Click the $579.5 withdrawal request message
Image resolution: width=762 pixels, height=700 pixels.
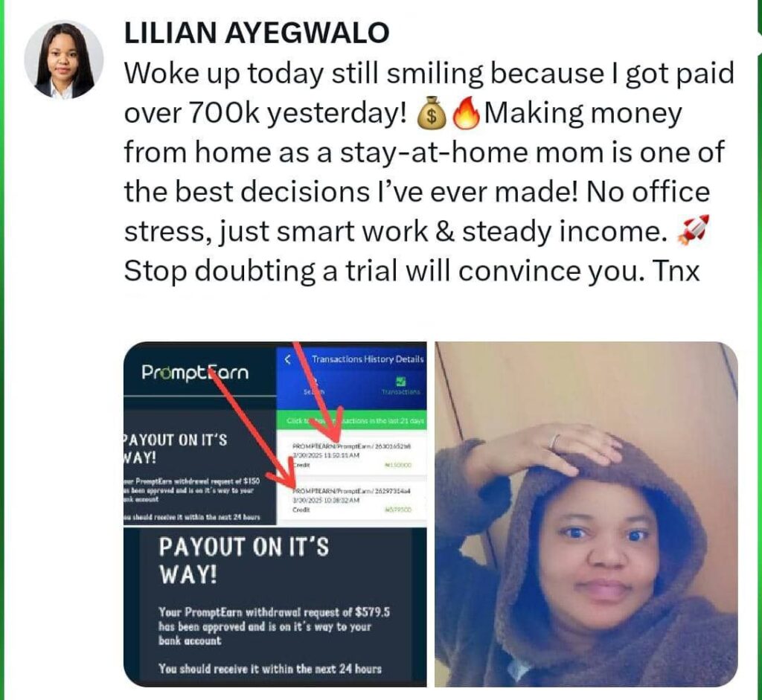(x=274, y=626)
